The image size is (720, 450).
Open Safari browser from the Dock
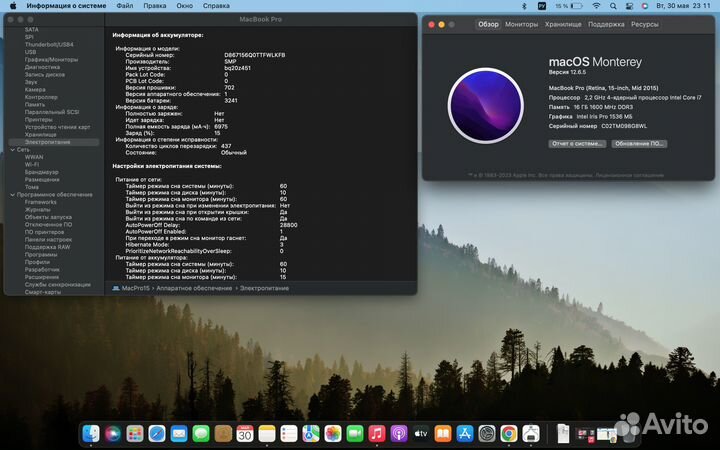pyautogui.click(x=157, y=433)
